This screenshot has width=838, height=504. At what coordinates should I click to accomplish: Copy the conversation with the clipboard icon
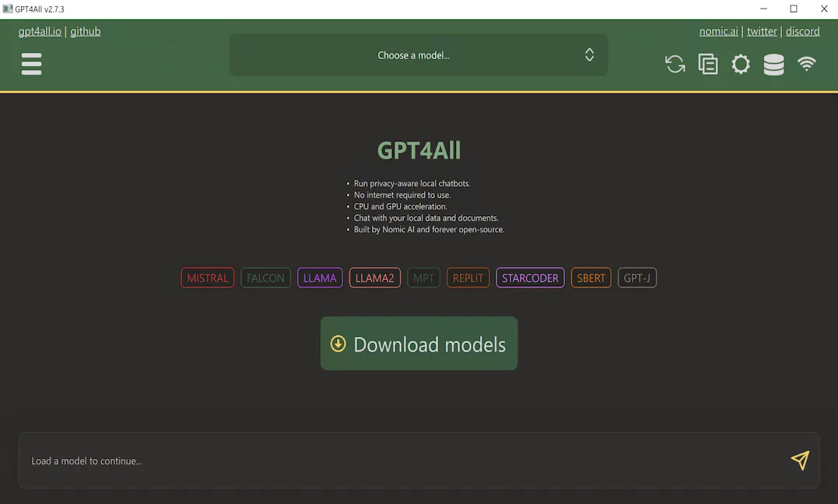coord(707,64)
